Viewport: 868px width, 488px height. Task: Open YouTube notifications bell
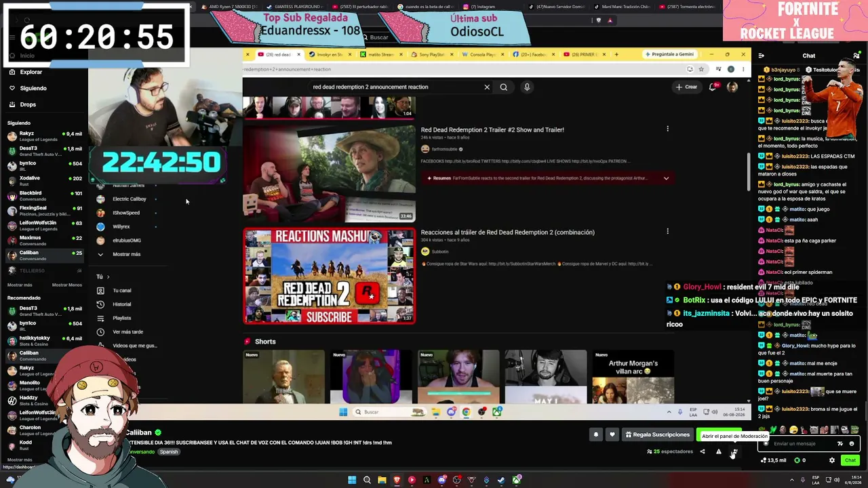[712, 87]
